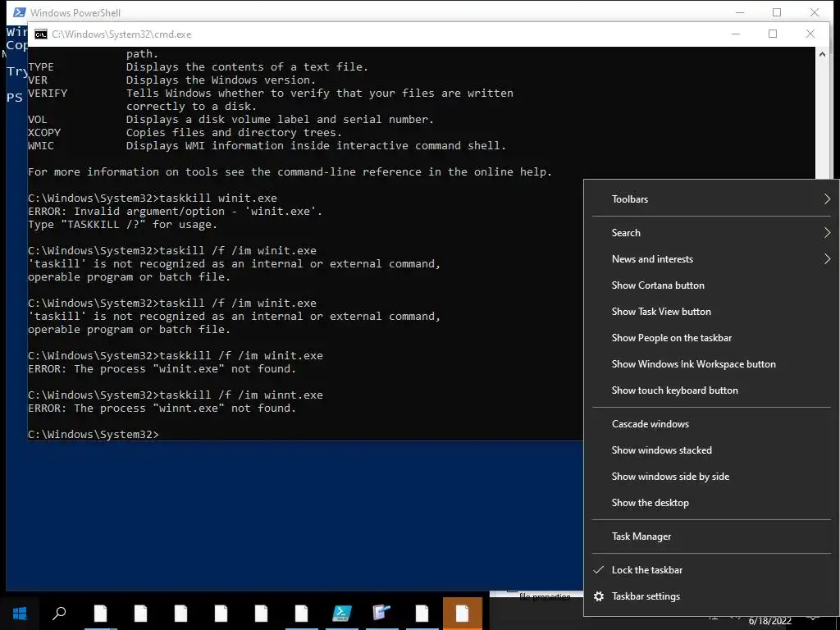840x630 pixels.
Task: Click the 'XCOPY' command entry
Action: 44,132
